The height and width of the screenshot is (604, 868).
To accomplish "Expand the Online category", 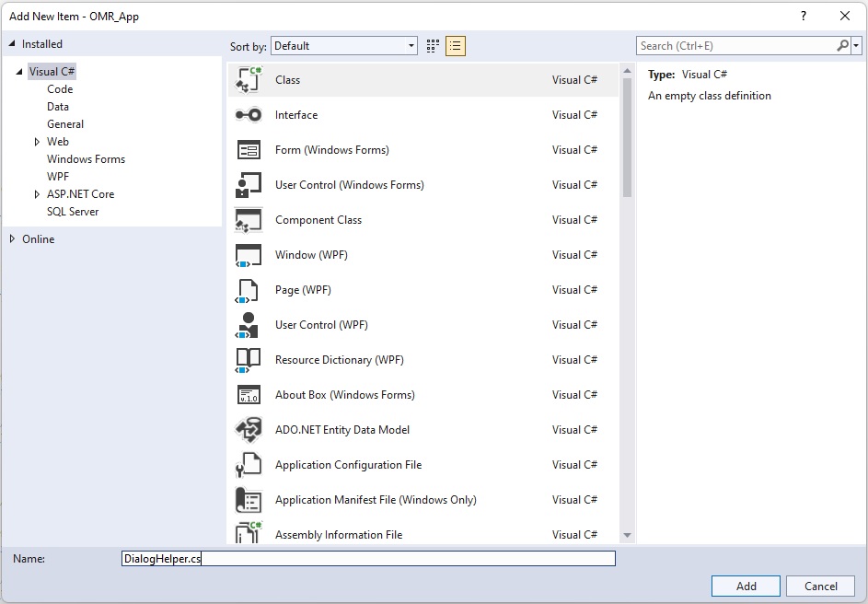I will pyautogui.click(x=12, y=239).
